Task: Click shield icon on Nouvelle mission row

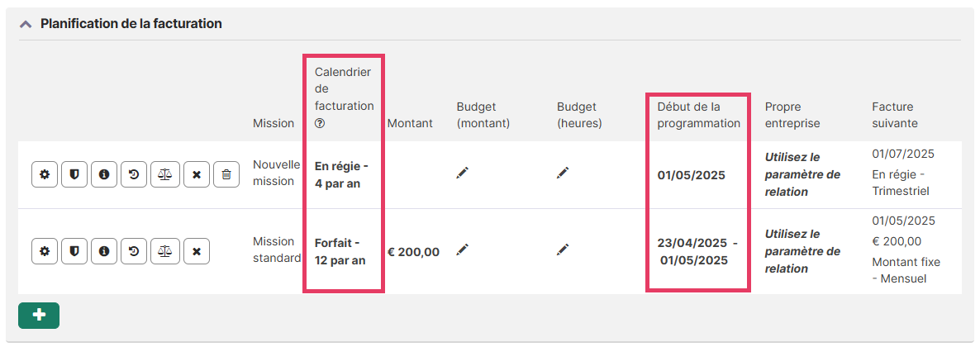Action: (x=74, y=174)
